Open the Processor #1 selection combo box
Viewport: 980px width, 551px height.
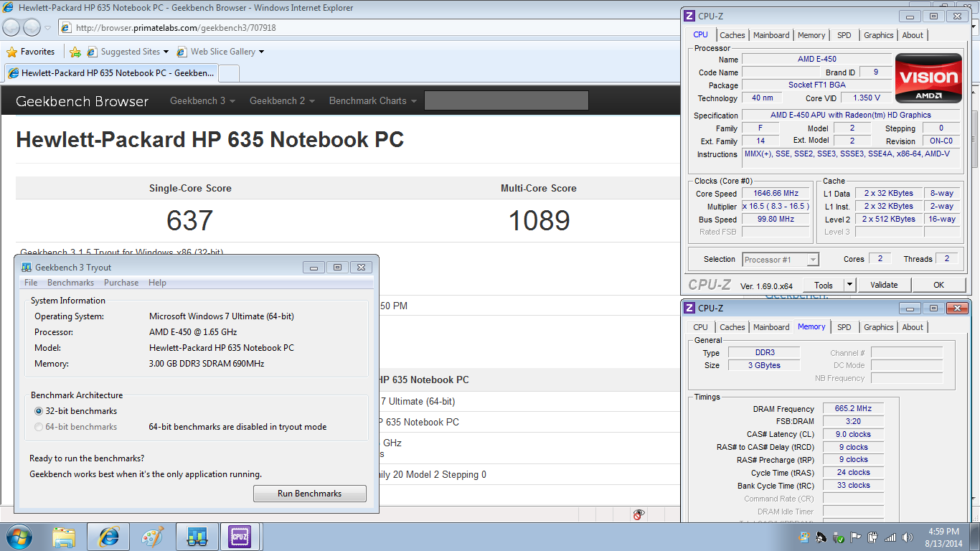pos(781,260)
